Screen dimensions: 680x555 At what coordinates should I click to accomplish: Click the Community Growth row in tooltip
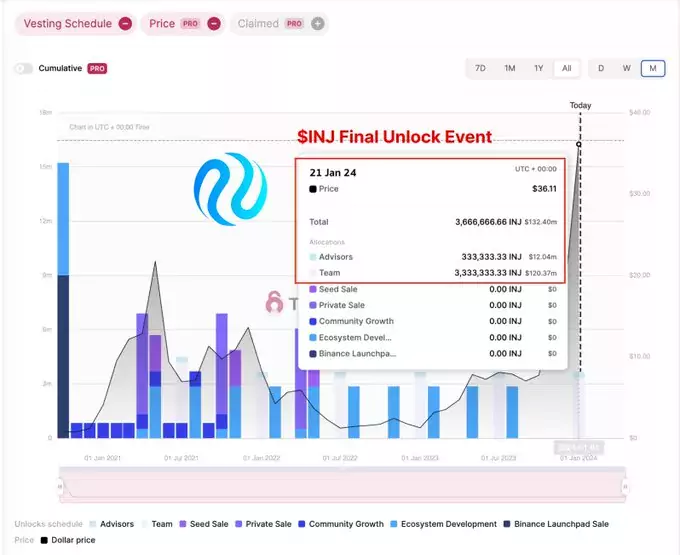[x=433, y=321]
